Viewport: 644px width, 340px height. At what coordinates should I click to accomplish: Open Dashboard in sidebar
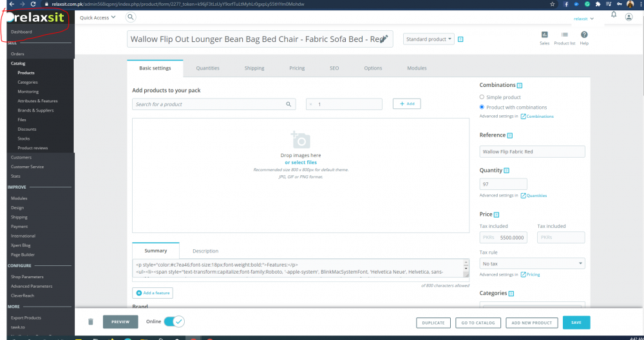tap(21, 32)
